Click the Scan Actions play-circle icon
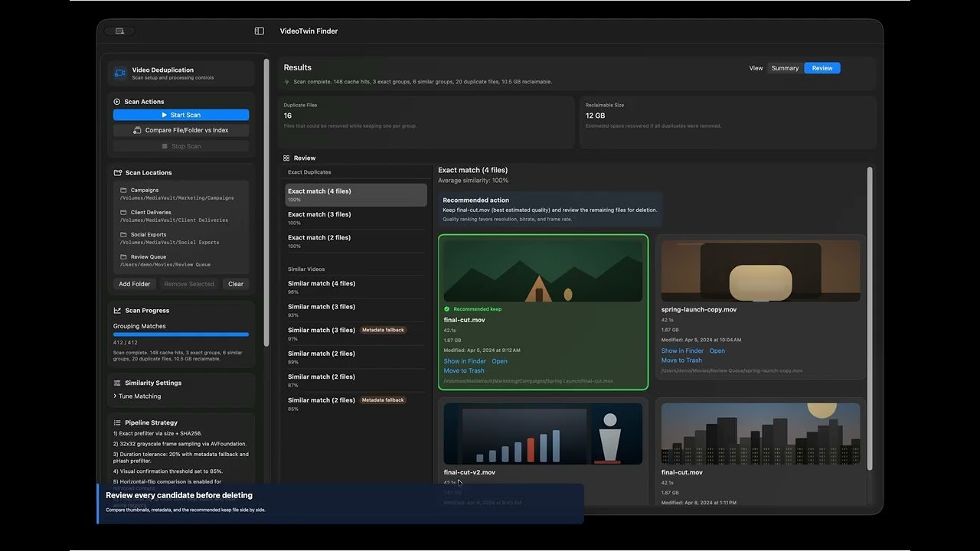 117,102
